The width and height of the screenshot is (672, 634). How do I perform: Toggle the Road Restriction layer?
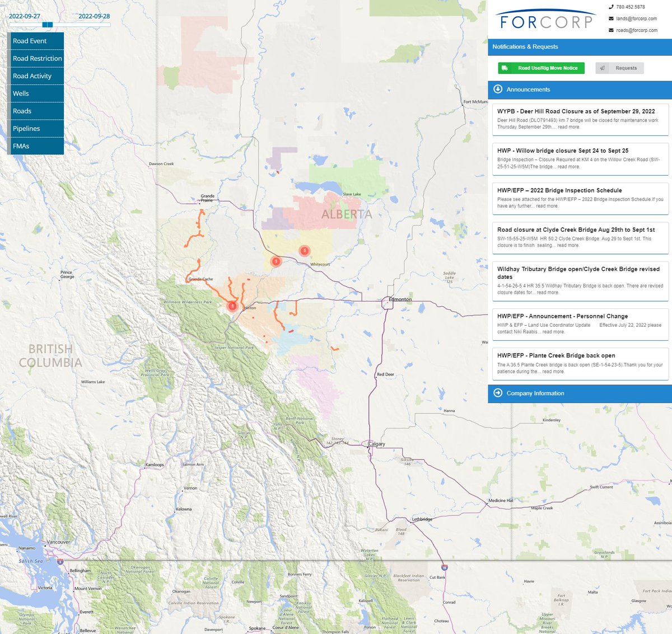tap(36, 58)
